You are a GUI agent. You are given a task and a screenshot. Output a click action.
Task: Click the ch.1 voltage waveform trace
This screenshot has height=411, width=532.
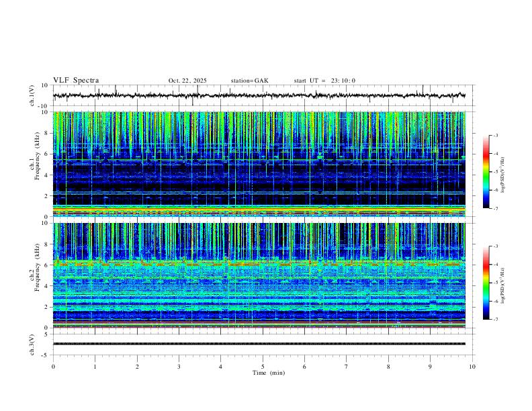(x=259, y=95)
